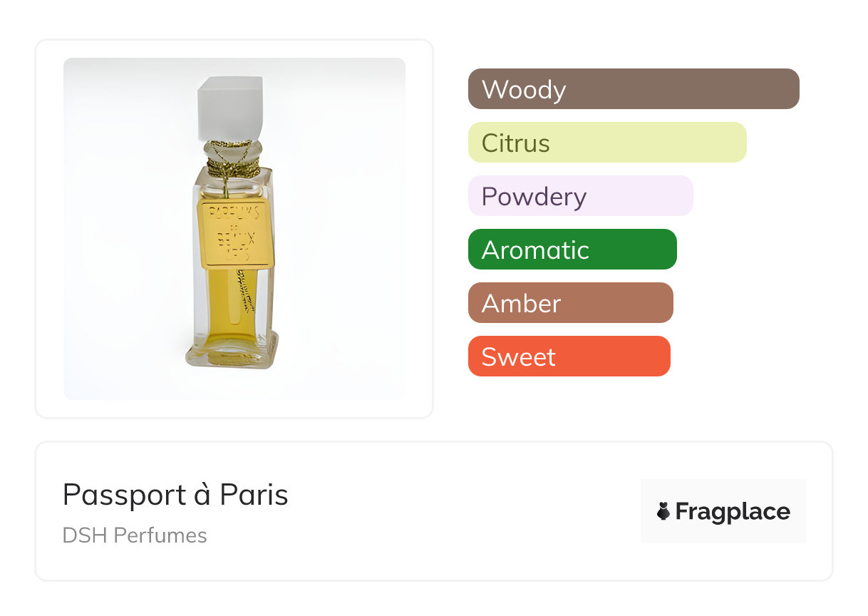868x616 pixels.
Task: Pick the Amber accord bar
Action: point(570,303)
